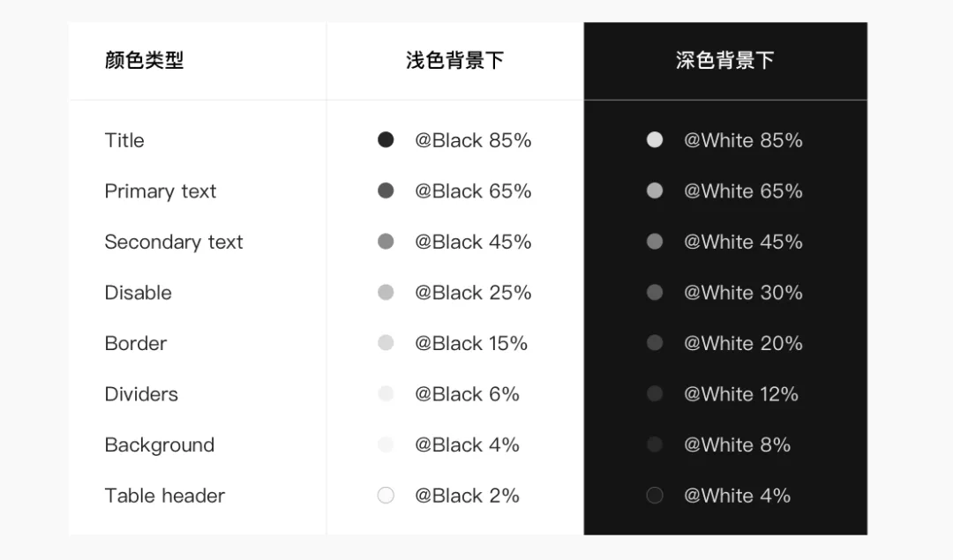Image resolution: width=953 pixels, height=560 pixels.
Task: Pick the @White 45% dot
Action: pyautogui.click(x=655, y=242)
